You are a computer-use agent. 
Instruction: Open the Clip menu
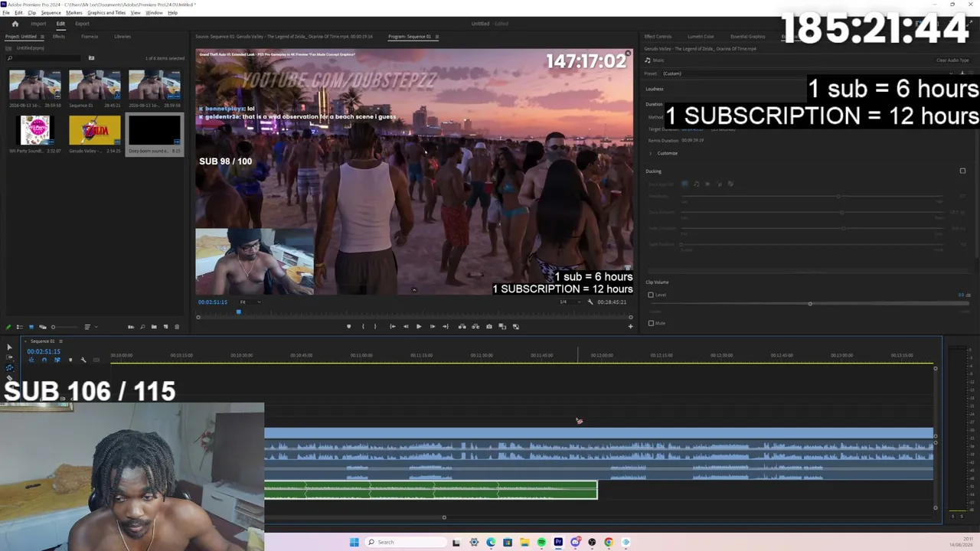pos(31,13)
